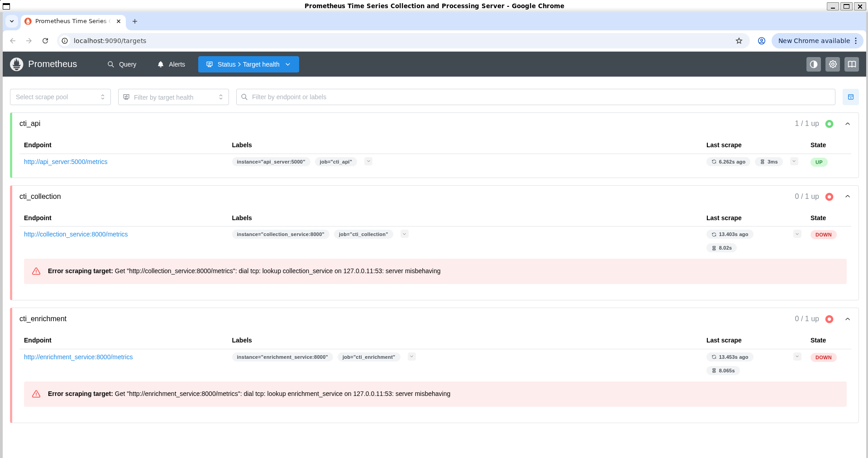868x458 pixels.
Task: Click the address bar URL localhost:9090/targets
Action: (x=110, y=41)
